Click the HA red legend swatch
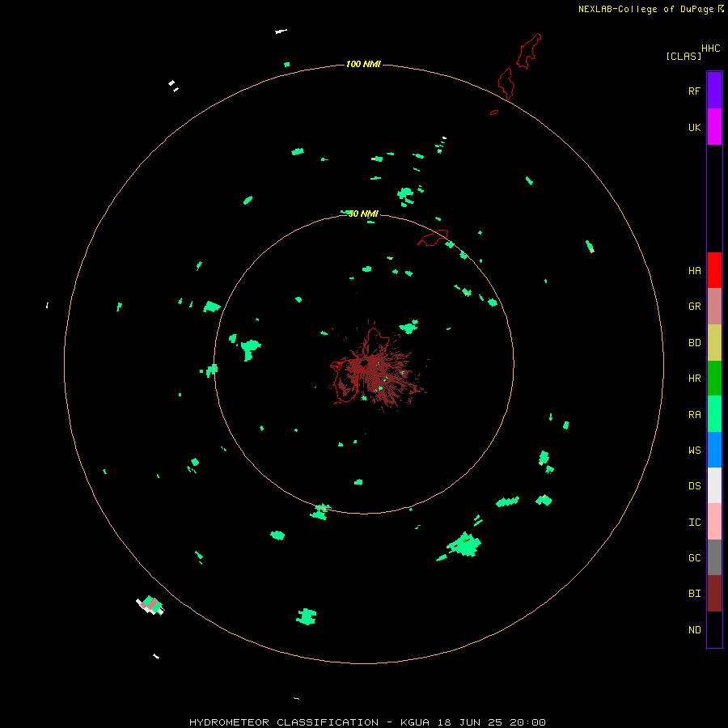The image size is (728, 728). pyautogui.click(x=714, y=270)
